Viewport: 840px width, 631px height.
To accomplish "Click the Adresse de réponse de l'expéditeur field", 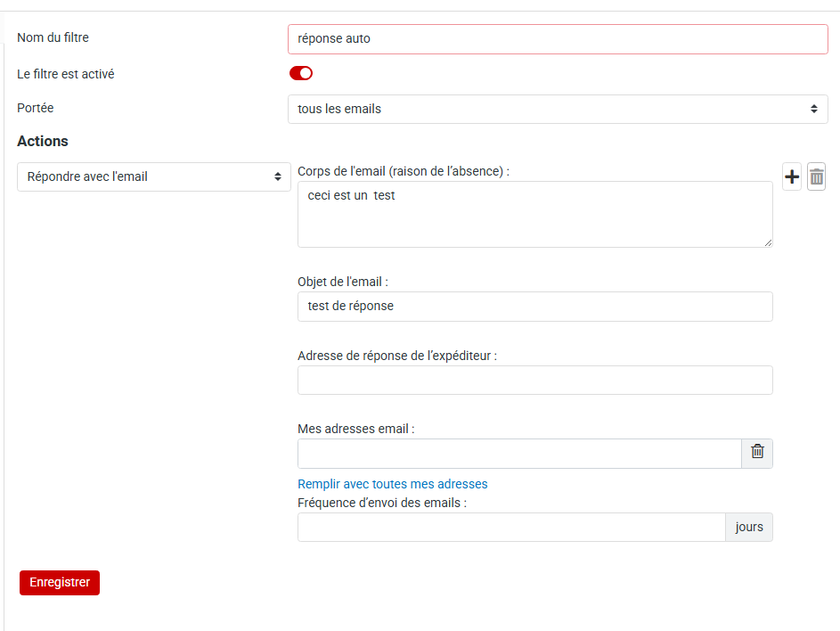I will pyautogui.click(x=534, y=380).
